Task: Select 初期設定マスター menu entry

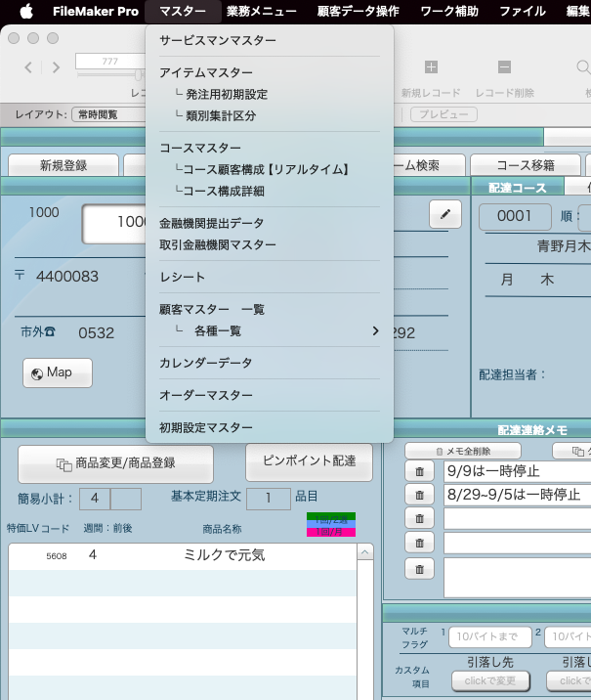Action: pyautogui.click(x=270, y=427)
